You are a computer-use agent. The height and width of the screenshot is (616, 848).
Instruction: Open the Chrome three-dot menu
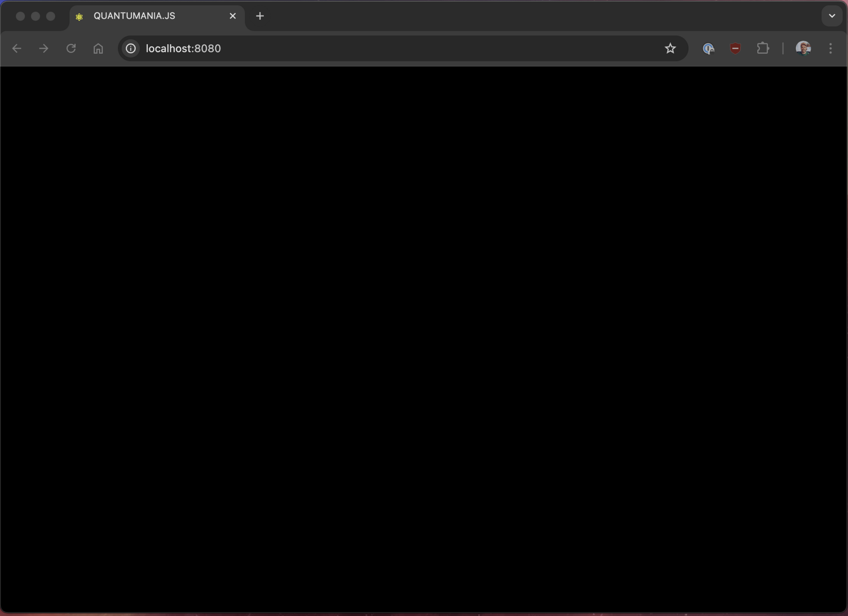click(x=831, y=48)
